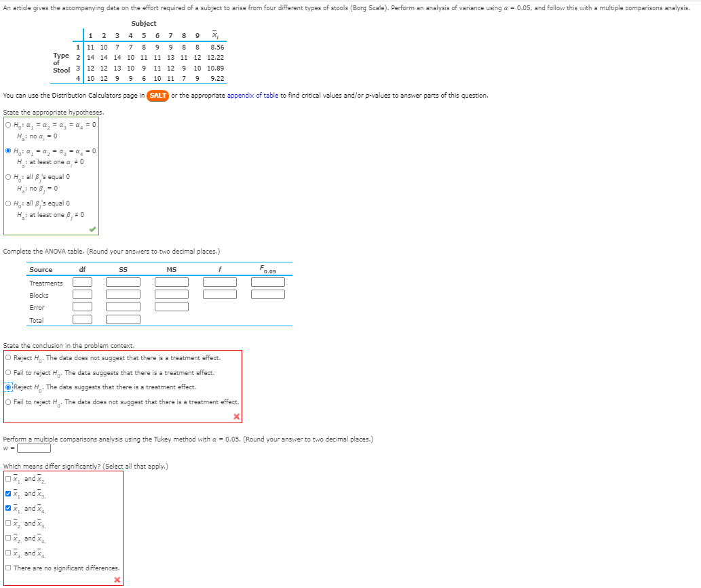Click the 'Treatments' row label
Image resolution: width=701 pixels, height=588 pixels.
click(x=46, y=283)
